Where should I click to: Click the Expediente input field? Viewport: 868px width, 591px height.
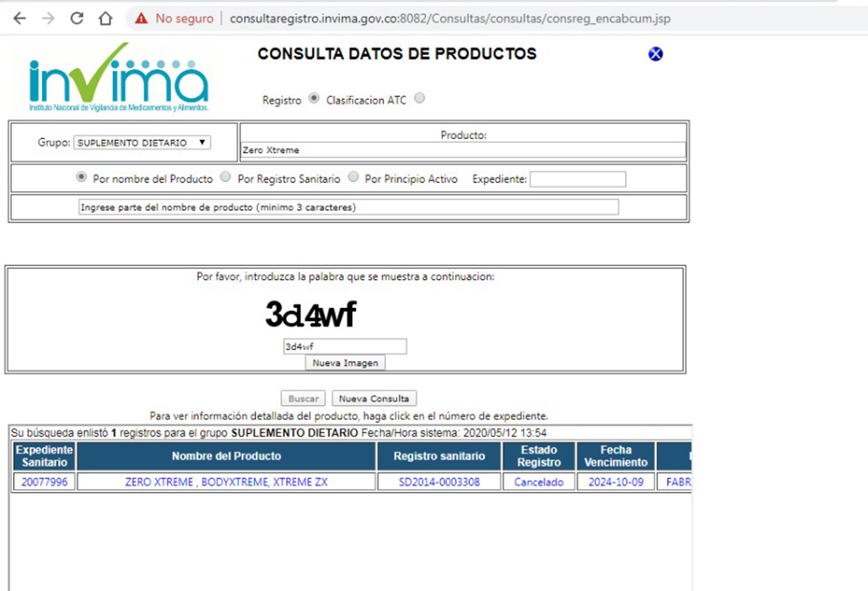tap(577, 179)
